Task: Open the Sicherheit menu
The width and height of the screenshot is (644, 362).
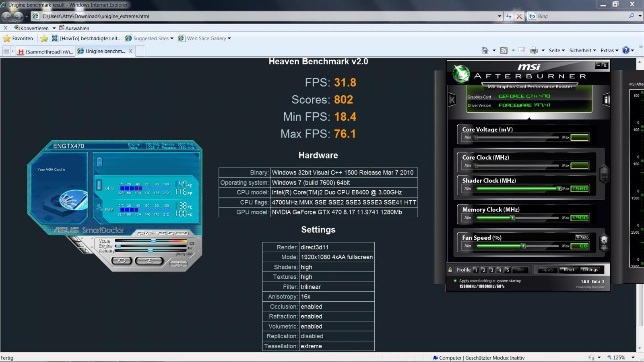Action: click(x=582, y=50)
